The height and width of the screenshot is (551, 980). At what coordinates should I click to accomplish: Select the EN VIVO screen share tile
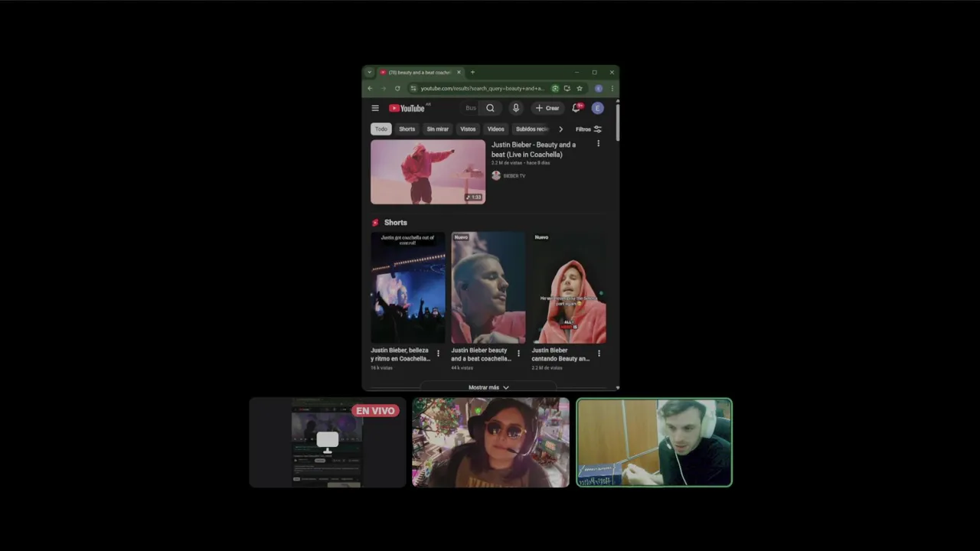(328, 442)
